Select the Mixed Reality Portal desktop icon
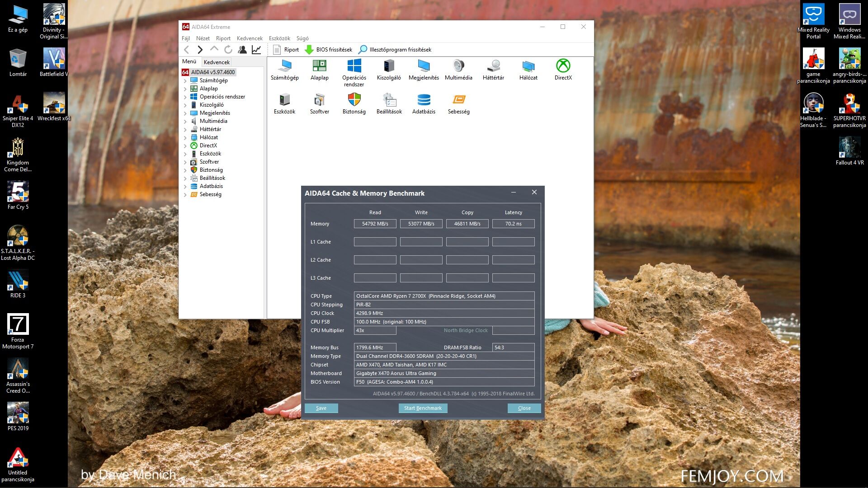The height and width of the screenshot is (488, 868). click(x=813, y=21)
